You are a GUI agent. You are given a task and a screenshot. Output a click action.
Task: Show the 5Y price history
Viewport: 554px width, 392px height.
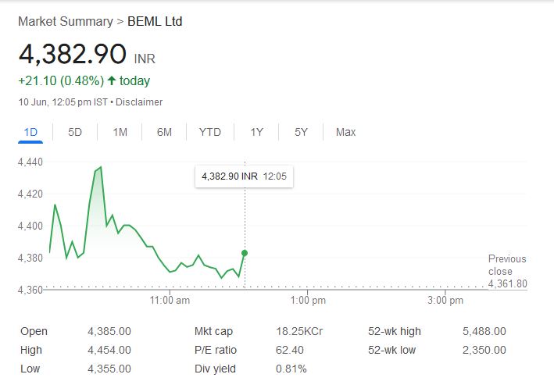point(301,132)
